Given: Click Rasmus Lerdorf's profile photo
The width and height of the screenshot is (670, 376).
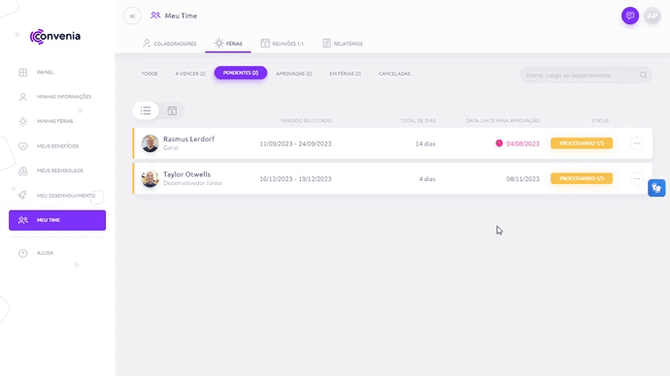Looking at the screenshot, I should tap(150, 144).
